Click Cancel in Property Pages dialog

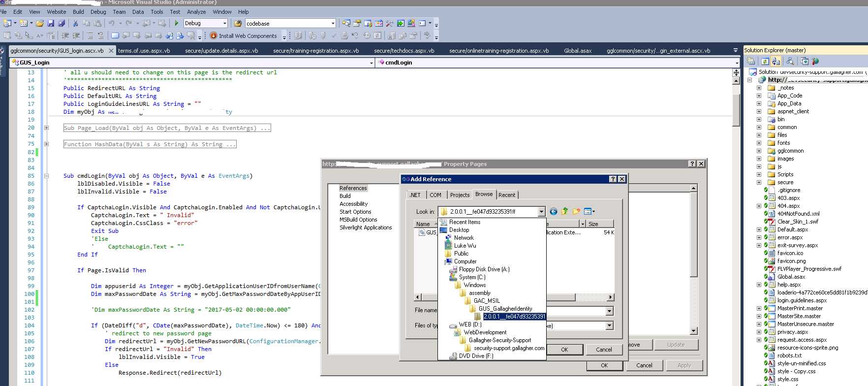point(644,365)
